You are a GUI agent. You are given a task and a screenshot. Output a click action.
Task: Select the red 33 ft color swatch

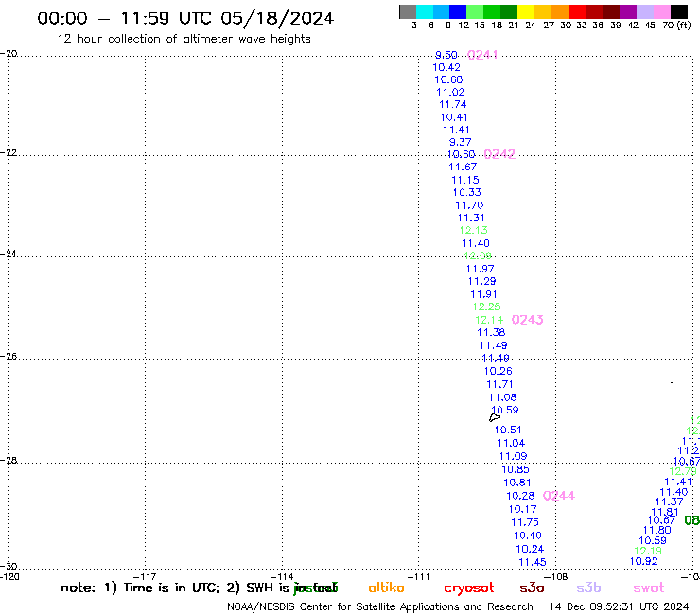click(577, 11)
